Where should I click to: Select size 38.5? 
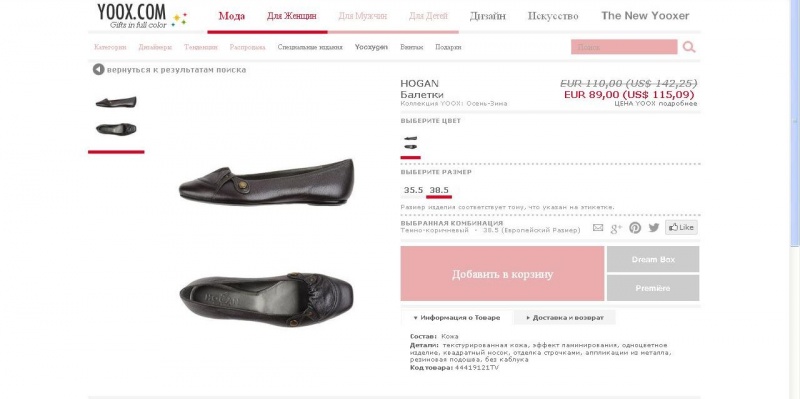pos(439,190)
